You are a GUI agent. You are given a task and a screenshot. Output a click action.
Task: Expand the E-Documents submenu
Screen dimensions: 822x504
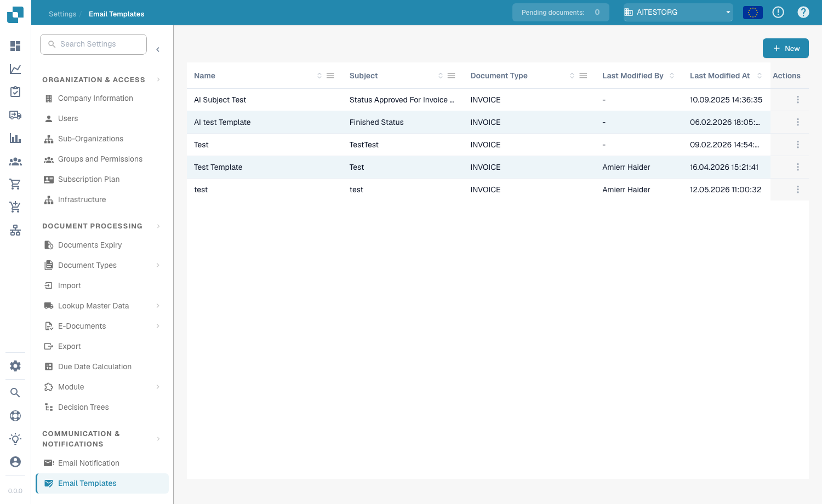158,326
